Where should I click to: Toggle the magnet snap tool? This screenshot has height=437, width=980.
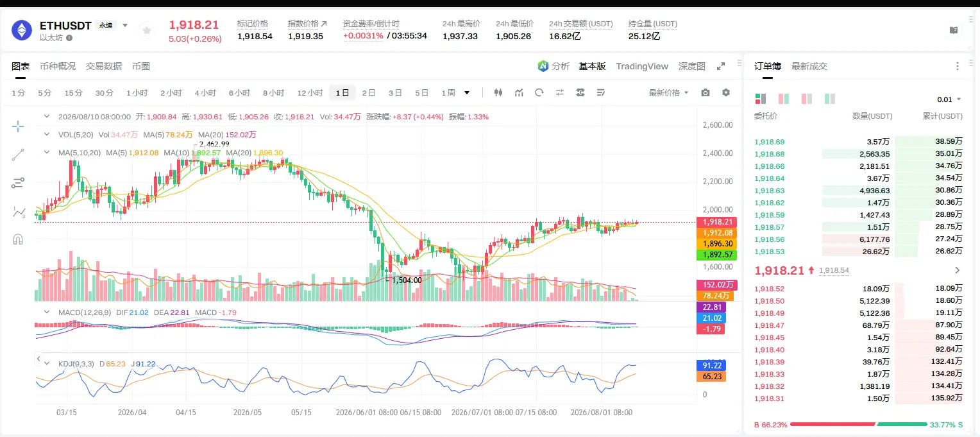(18, 240)
